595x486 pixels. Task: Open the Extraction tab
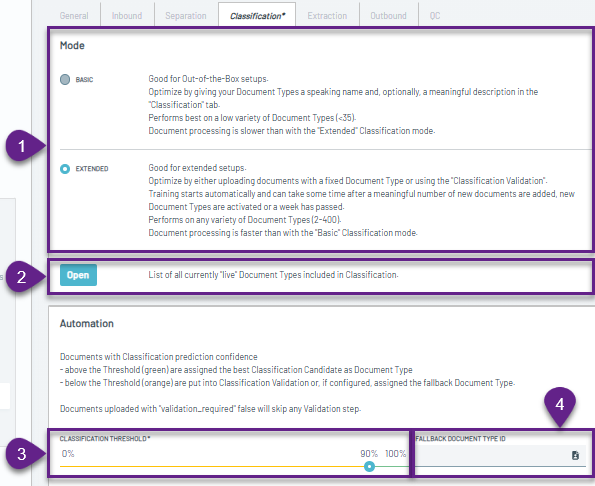tap(327, 16)
